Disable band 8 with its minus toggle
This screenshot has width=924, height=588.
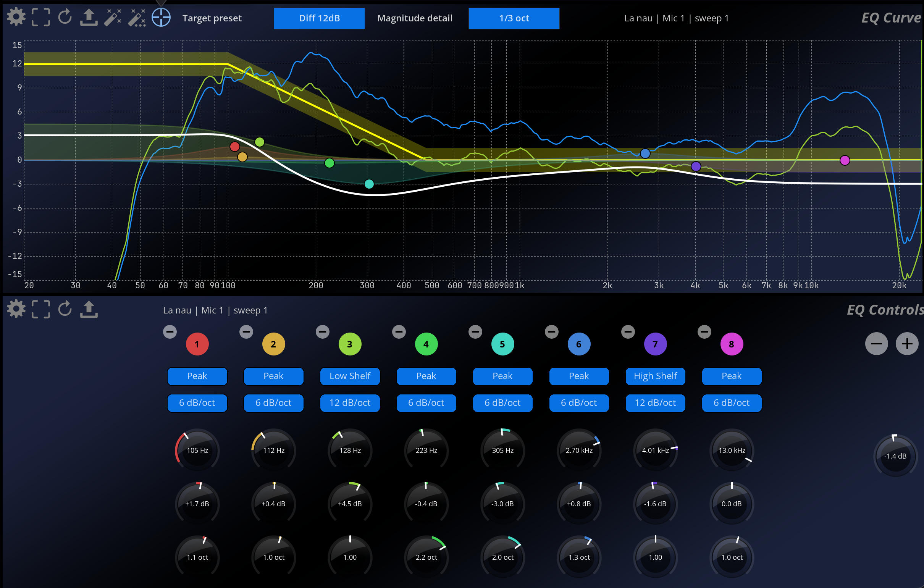pos(704,332)
